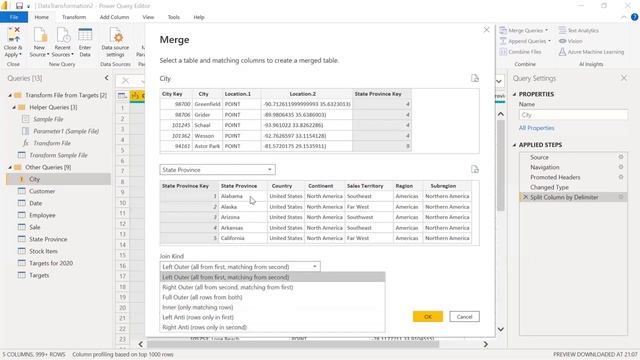Select the Sample File query
The image size is (640, 360).
pos(48,119)
